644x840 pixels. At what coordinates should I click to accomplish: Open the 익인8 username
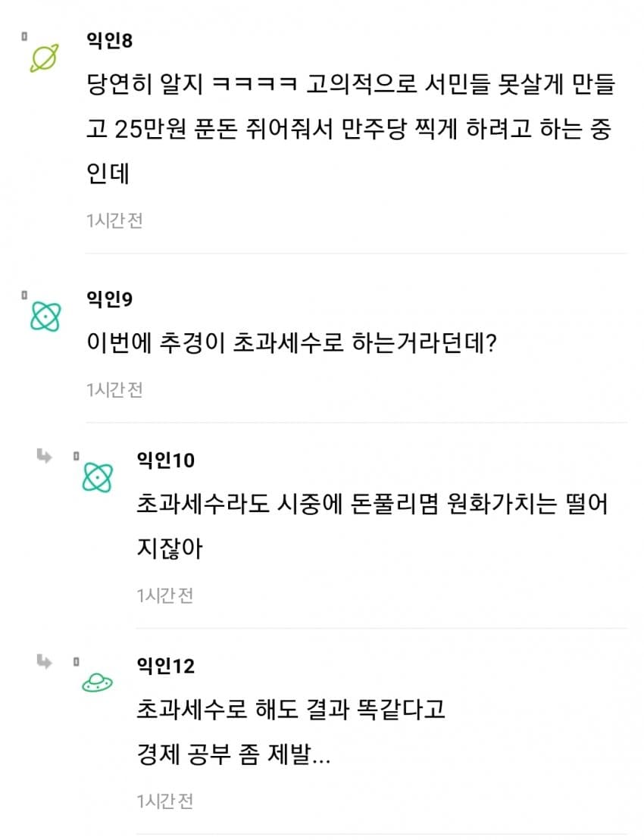(110, 40)
